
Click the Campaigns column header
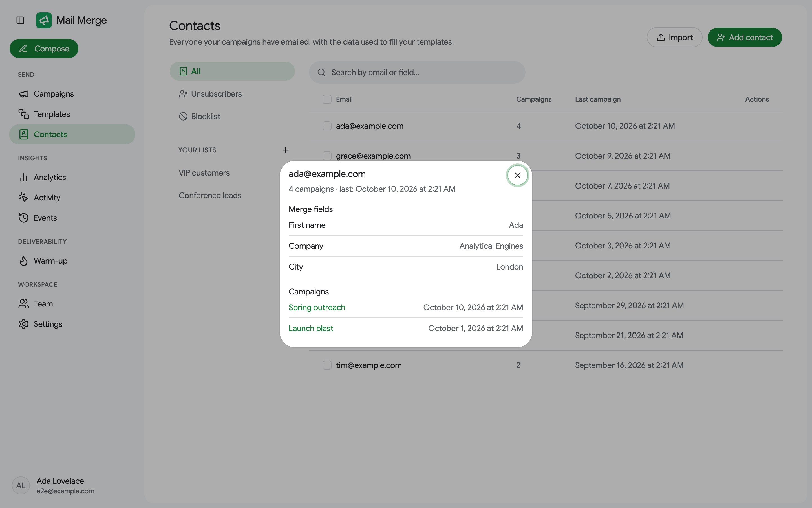(x=534, y=99)
